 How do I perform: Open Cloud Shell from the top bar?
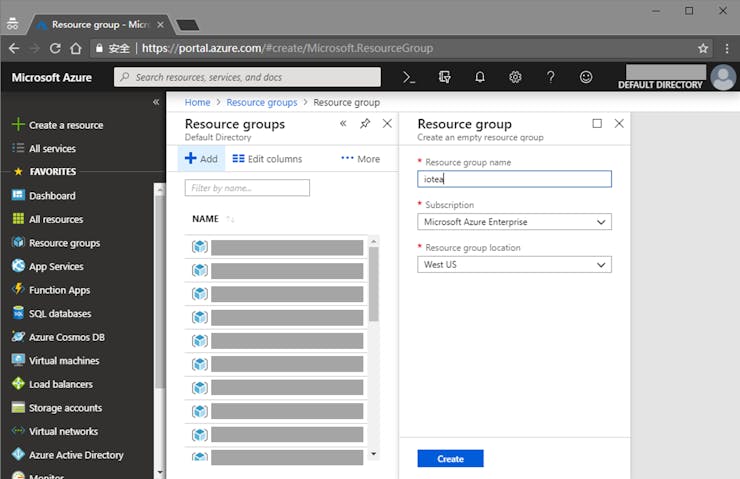coord(409,77)
